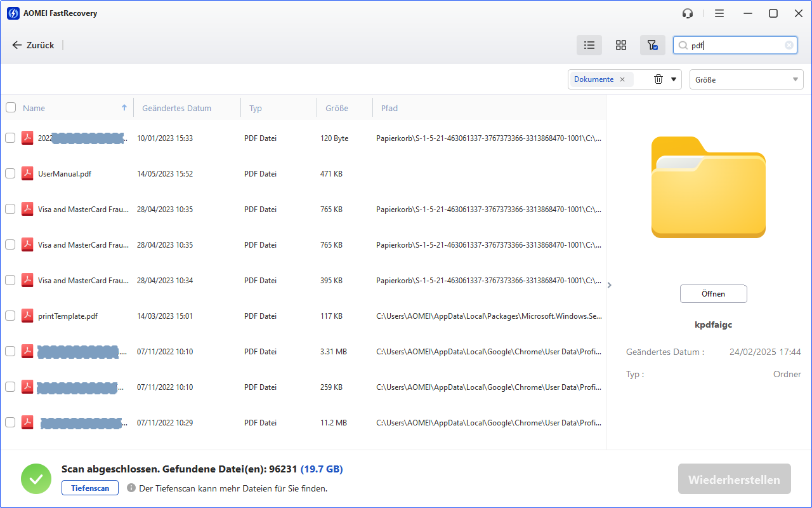The height and width of the screenshot is (508, 812).
Task: Click the headset support icon
Action: [688, 13]
